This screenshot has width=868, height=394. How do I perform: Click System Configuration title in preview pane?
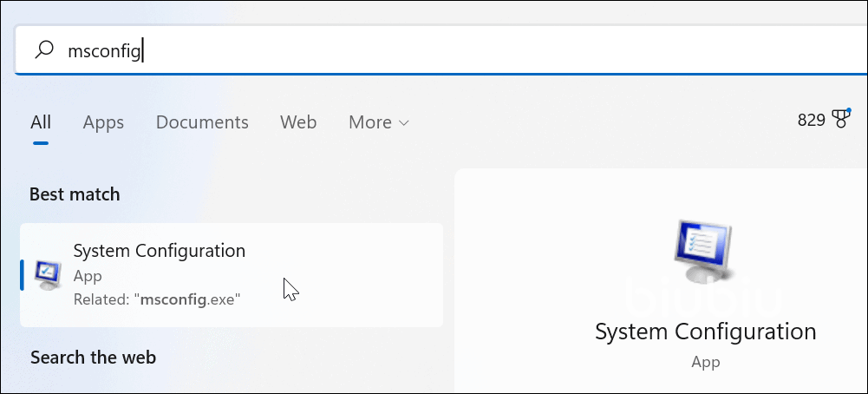point(705,332)
